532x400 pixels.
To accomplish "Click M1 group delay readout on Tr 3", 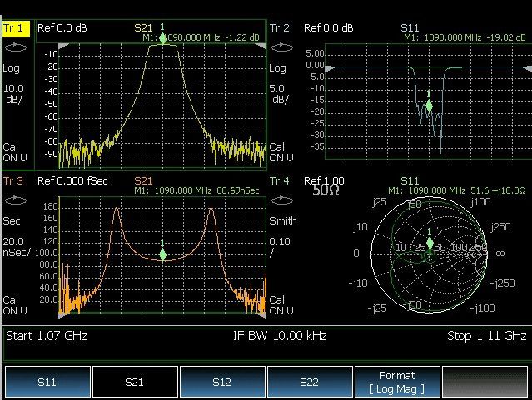I will pyautogui.click(x=196, y=190).
